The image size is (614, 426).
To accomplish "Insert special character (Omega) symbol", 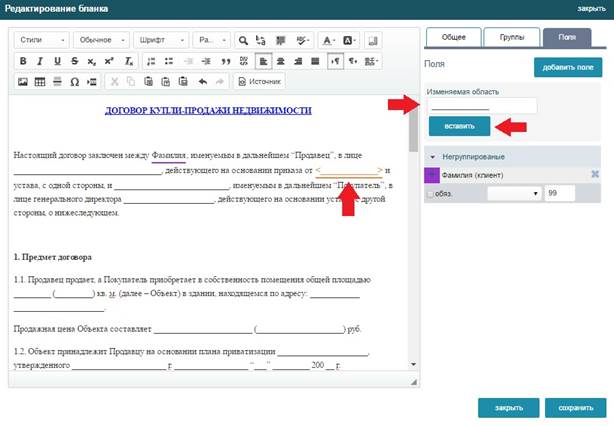I will [75, 81].
